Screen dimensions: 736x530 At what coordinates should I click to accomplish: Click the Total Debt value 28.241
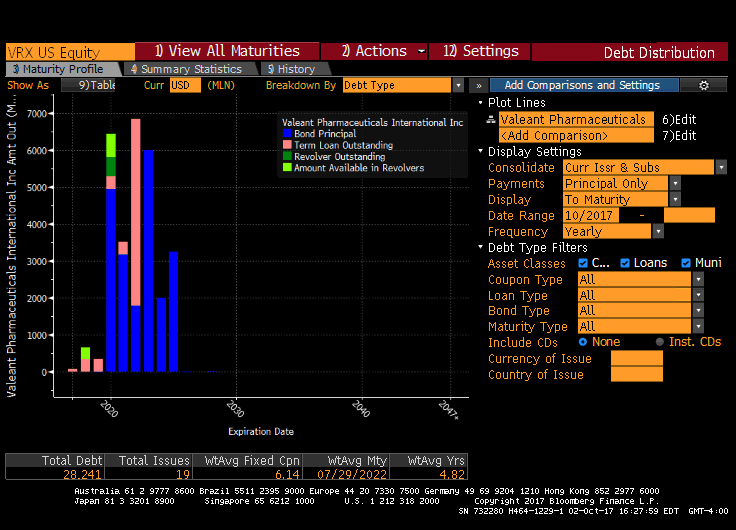pos(82,474)
